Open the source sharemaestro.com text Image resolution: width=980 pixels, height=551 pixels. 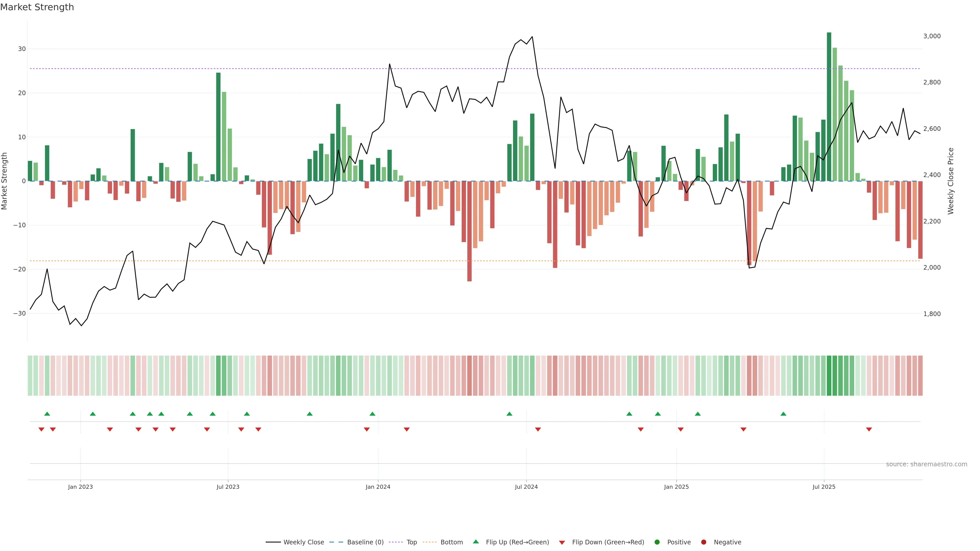click(x=926, y=464)
